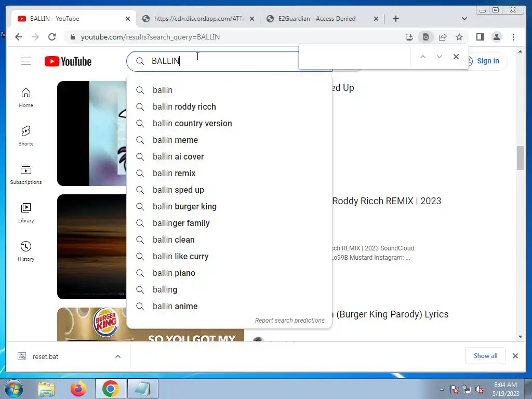The image size is (532, 399).
Task: Select suggestion "ballin country version"
Action: (229, 123)
